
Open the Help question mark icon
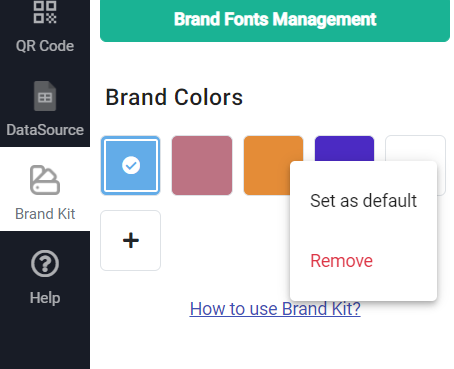(x=45, y=264)
